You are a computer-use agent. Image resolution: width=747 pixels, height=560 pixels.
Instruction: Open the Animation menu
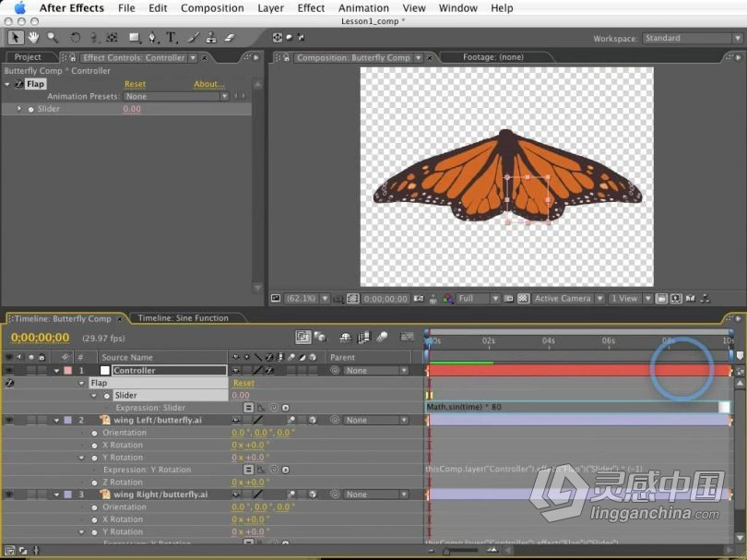click(x=363, y=8)
